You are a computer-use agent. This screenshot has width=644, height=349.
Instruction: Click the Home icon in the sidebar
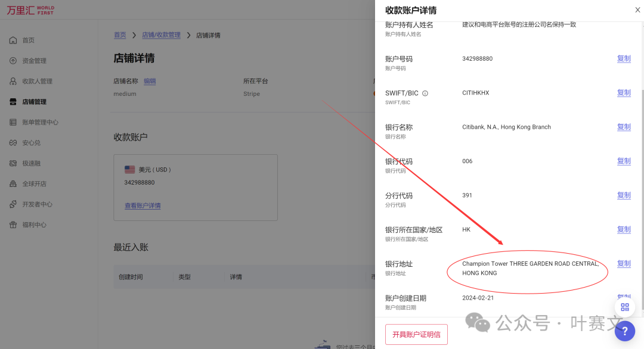13,40
